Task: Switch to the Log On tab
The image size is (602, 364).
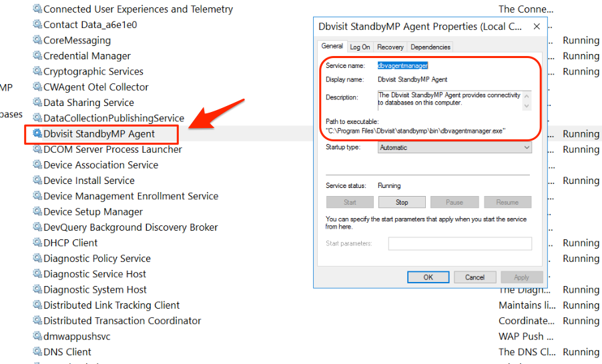Action: (x=360, y=47)
